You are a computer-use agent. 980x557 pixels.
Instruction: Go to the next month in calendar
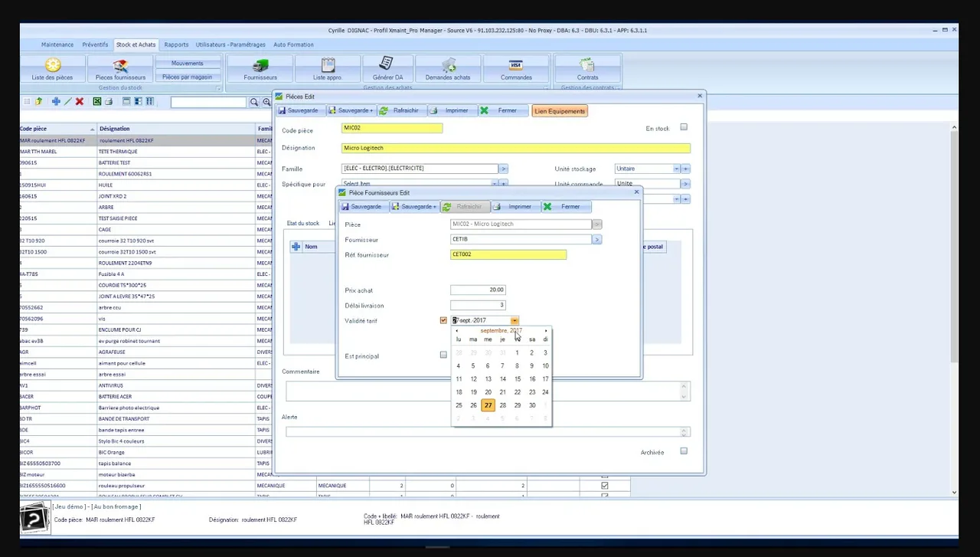point(546,331)
